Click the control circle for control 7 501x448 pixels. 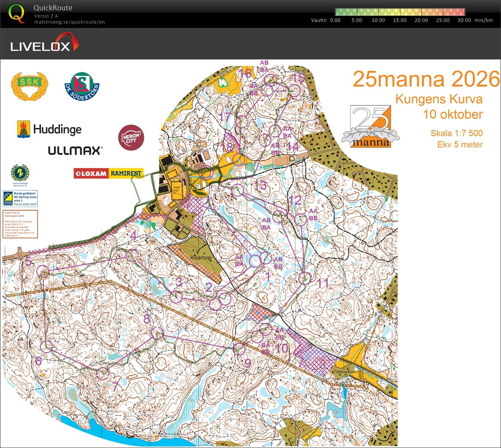point(102,373)
